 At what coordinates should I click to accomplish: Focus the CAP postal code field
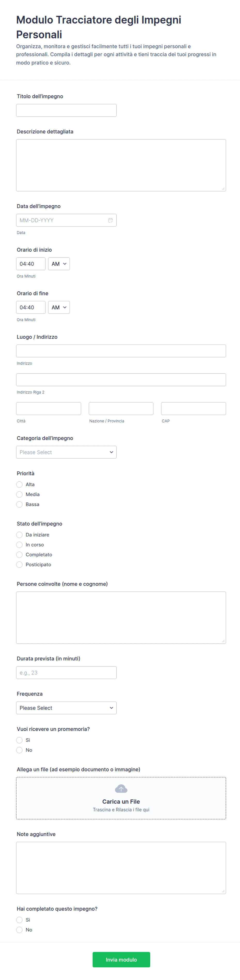(x=194, y=408)
